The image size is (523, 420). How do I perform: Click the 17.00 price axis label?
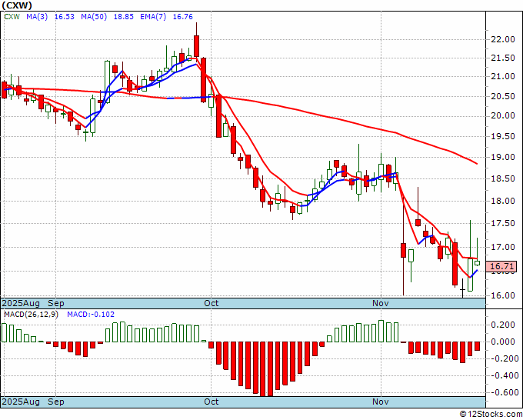[503, 247]
